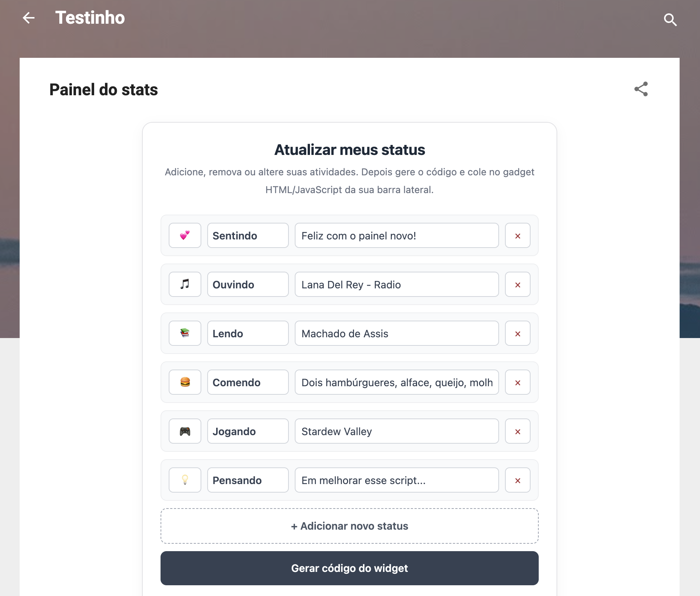Open the Testinho blog title link
This screenshot has width=700, height=596.
tap(90, 18)
